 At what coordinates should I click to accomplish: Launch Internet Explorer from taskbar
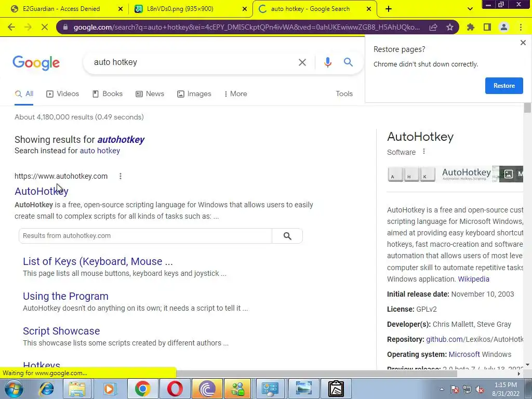(46, 389)
